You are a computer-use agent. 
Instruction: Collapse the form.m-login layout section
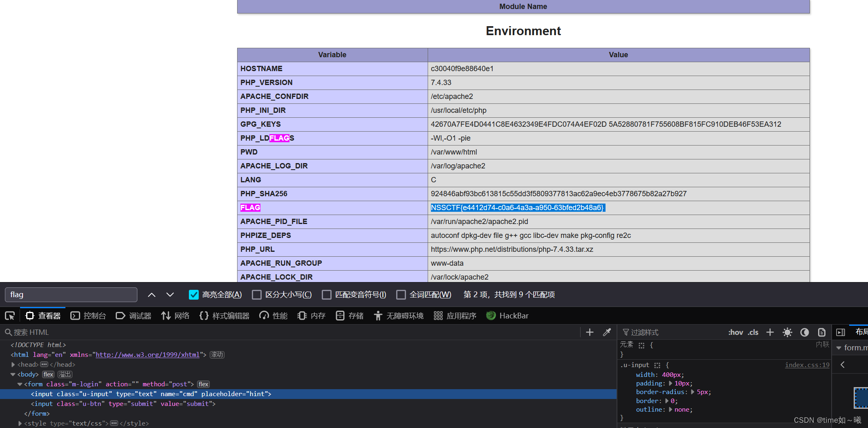coord(839,348)
